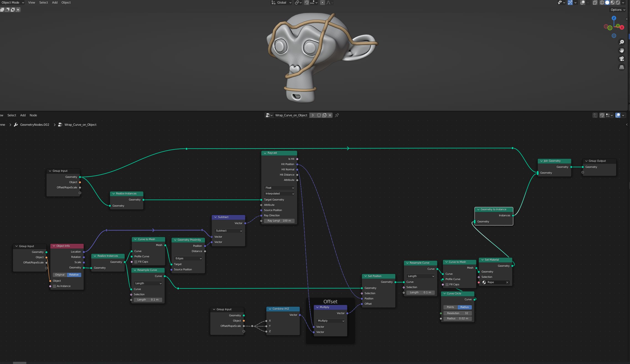Collapse the Raycast node header chevron
The height and width of the screenshot is (364, 630).
point(265,153)
